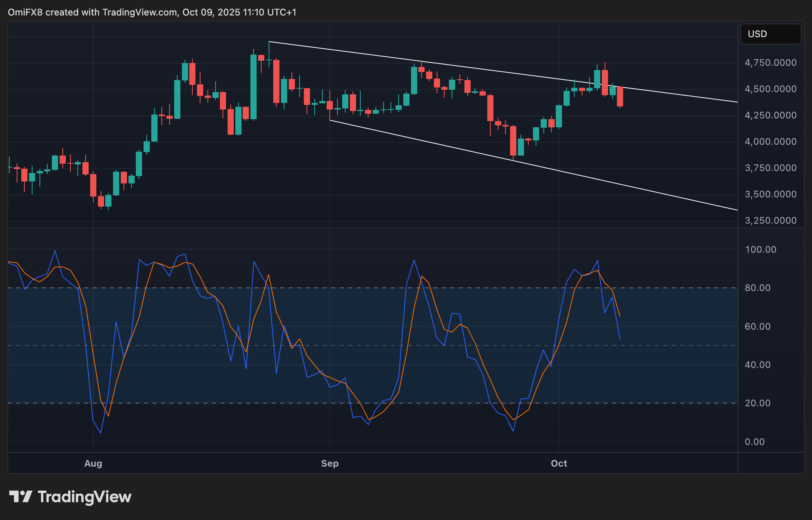This screenshot has height=520, width=812.
Task: Click the 4,750.0000 price axis label
Action: point(770,63)
